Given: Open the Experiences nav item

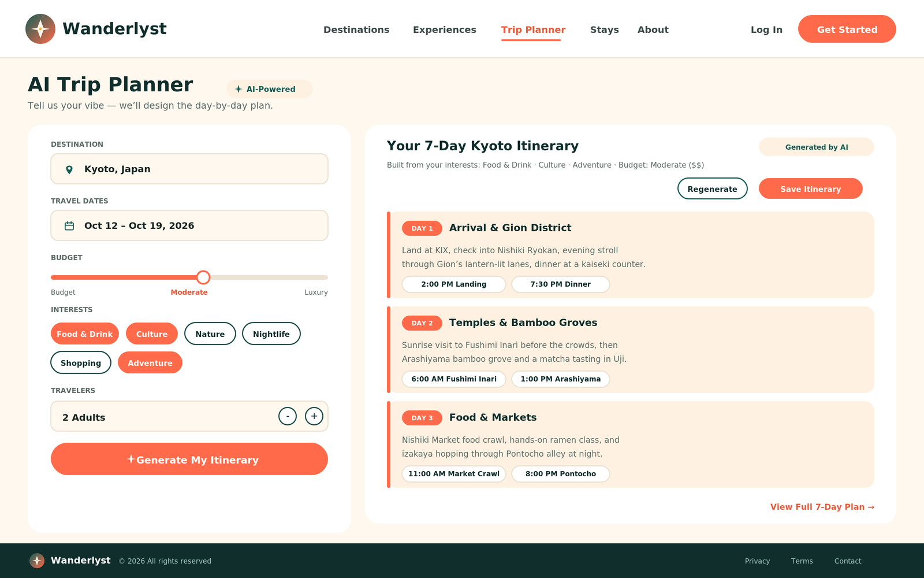Looking at the screenshot, I should 445,29.
